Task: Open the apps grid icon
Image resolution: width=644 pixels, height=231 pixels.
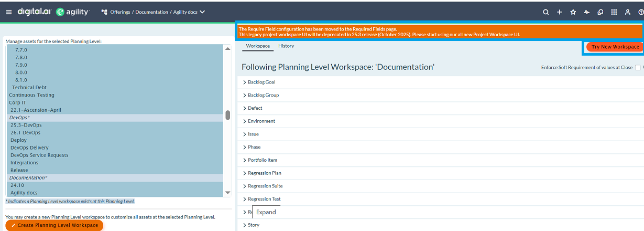Action: [614, 12]
